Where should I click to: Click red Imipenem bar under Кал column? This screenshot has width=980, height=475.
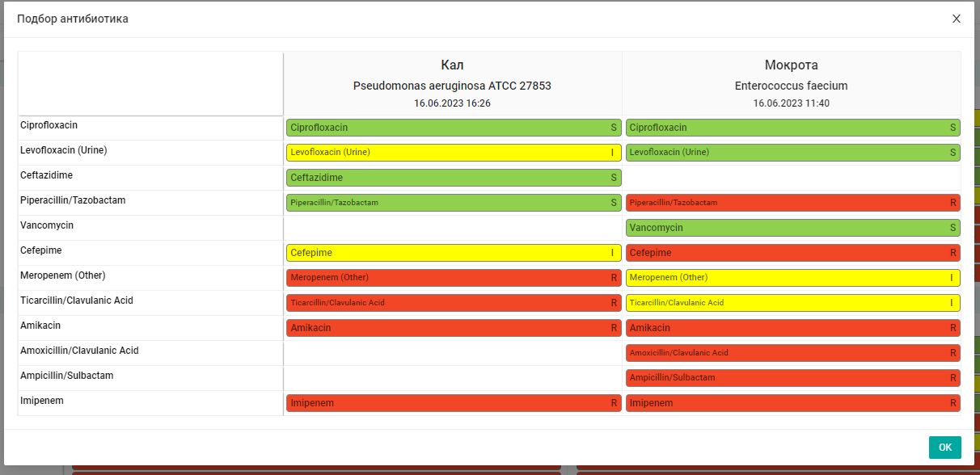coord(453,403)
